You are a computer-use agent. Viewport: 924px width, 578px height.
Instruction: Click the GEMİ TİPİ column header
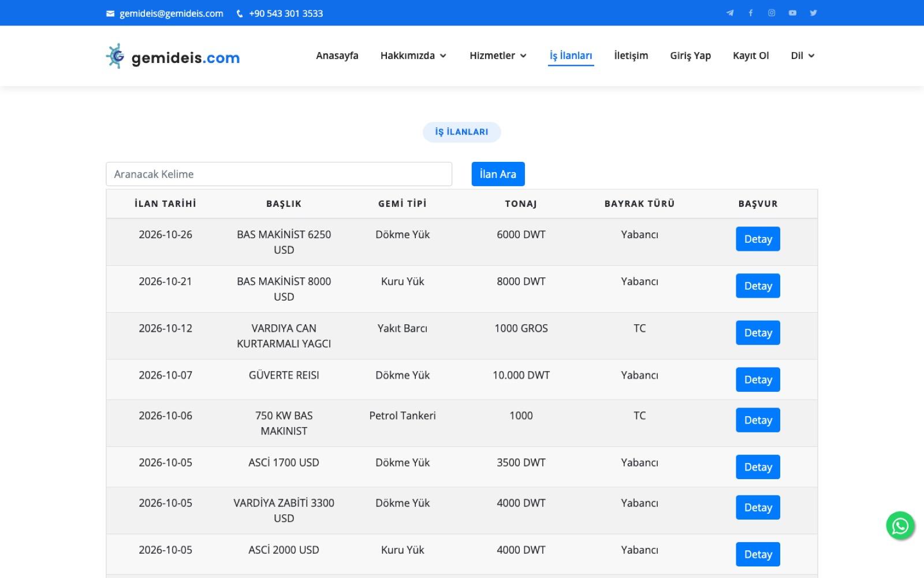click(x=403, y=203)
